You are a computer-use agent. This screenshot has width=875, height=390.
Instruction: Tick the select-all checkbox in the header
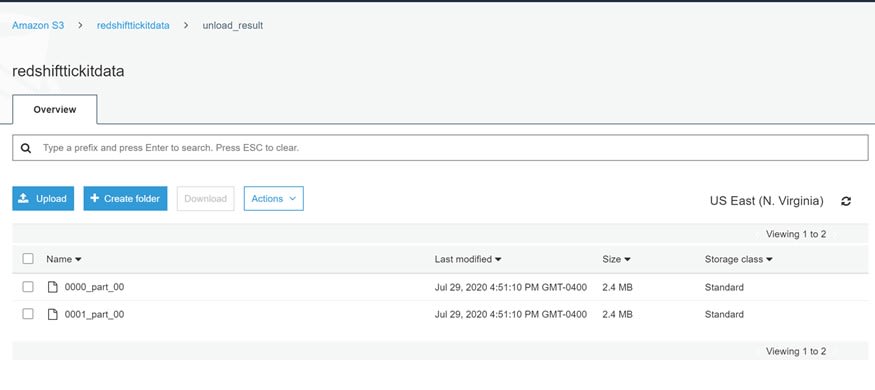pos(28,259)
